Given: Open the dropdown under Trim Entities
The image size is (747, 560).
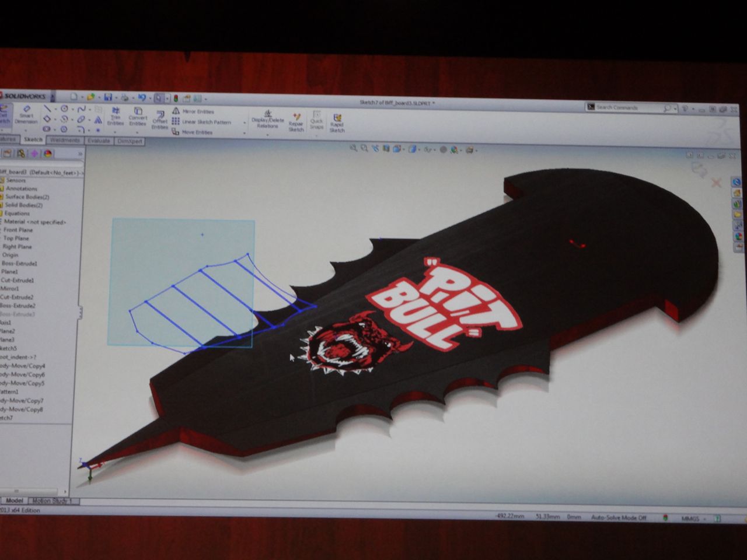Looking at the screenshot, I should (116, 132).
